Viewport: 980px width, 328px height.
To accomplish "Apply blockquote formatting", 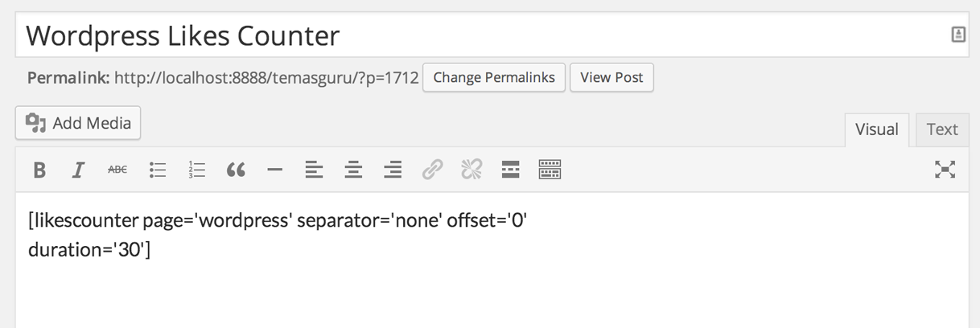I will 236,170.
